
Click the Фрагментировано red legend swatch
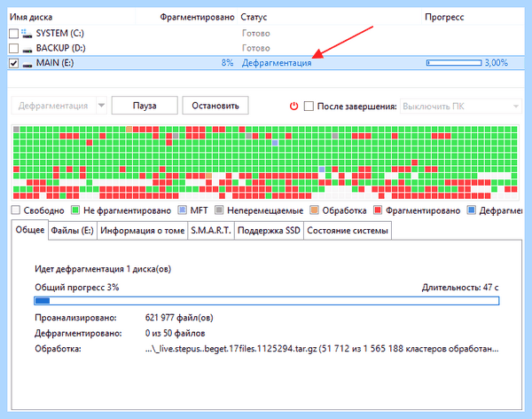[x=378, y=210]
